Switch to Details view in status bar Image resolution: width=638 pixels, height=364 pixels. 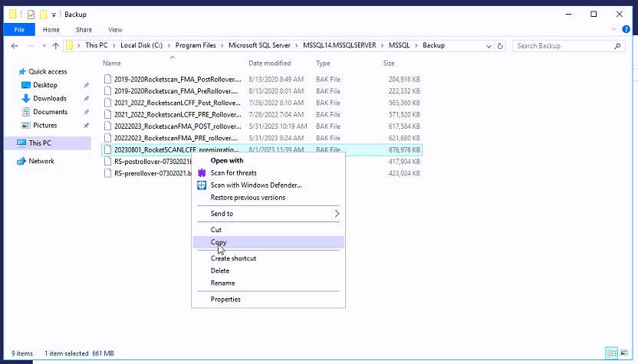pos(612,353)
